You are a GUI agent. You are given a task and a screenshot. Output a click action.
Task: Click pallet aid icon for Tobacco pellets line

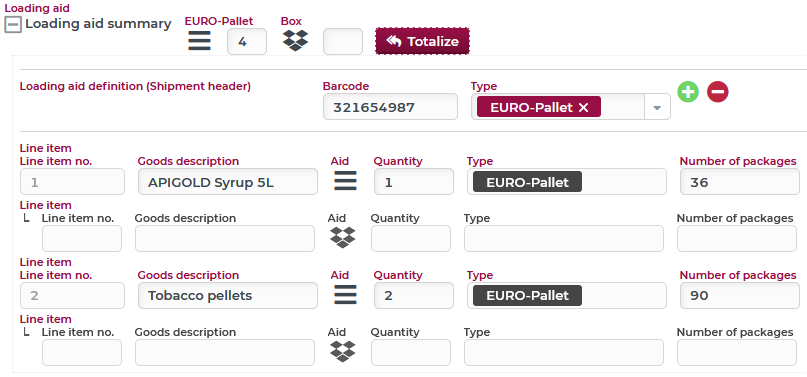click(345, 295)
